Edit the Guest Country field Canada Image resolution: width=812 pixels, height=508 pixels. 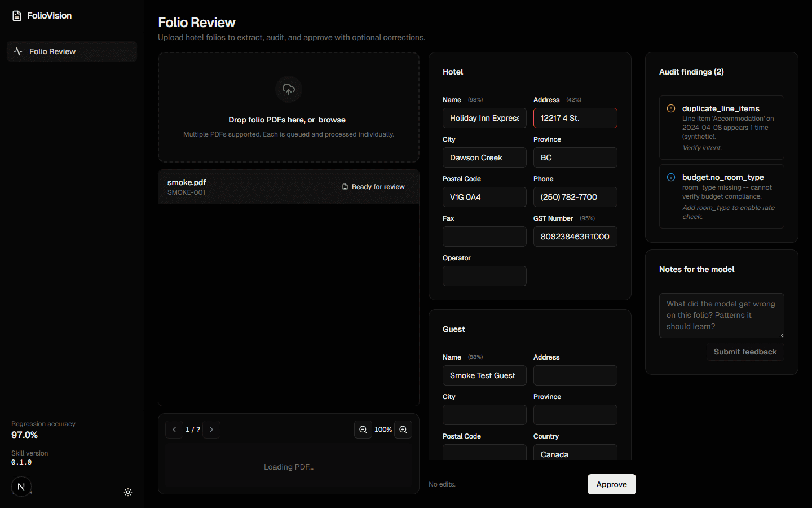tap(575, 453)
